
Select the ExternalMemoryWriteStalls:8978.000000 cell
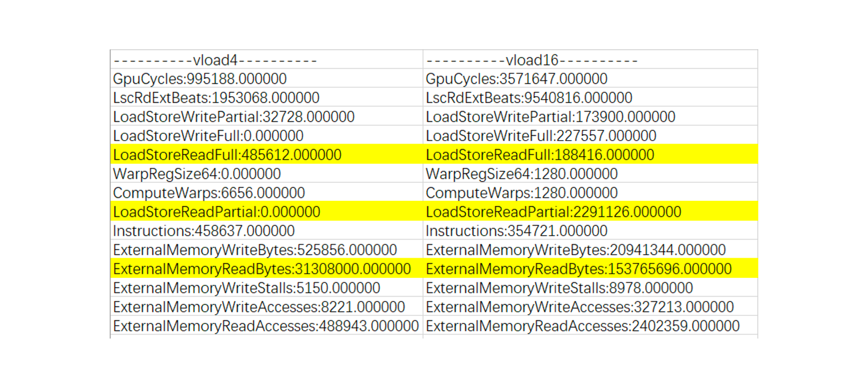tap(590, 288)
